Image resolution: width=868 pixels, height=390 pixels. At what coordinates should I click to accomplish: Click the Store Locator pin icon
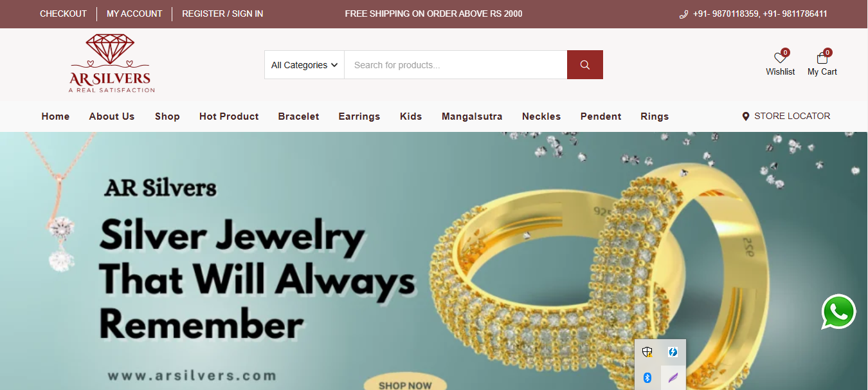(746, 116)
